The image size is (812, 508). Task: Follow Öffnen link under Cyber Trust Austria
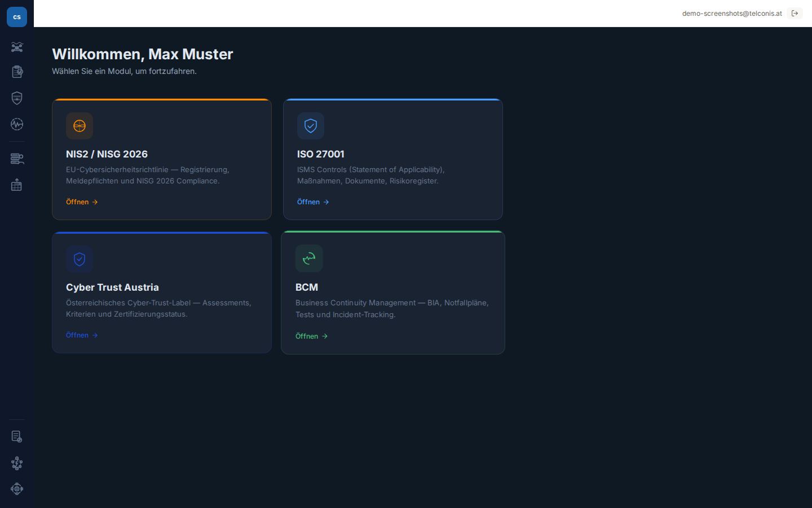[x=82, y=335]
